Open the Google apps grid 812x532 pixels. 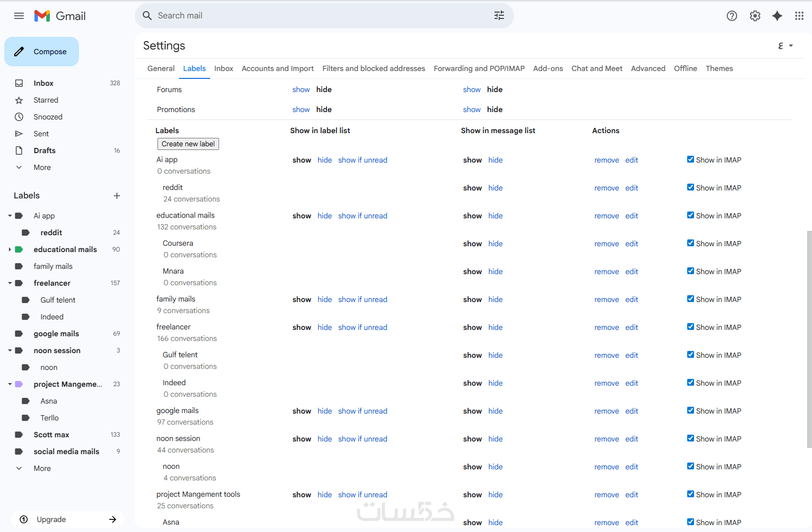pyautogui.click(x=799, y=16)
